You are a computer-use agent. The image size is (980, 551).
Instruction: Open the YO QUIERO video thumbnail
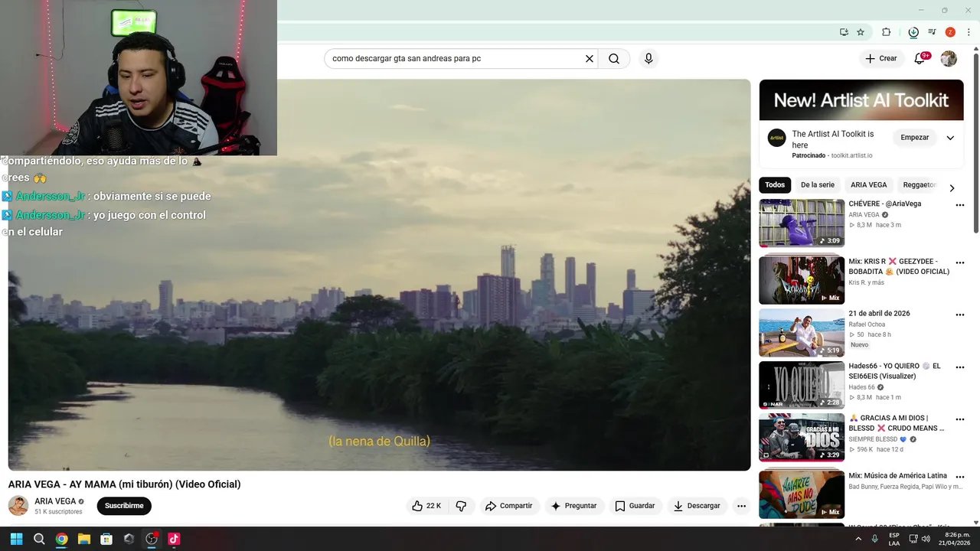pyautogui.click(x=802, y=385)
